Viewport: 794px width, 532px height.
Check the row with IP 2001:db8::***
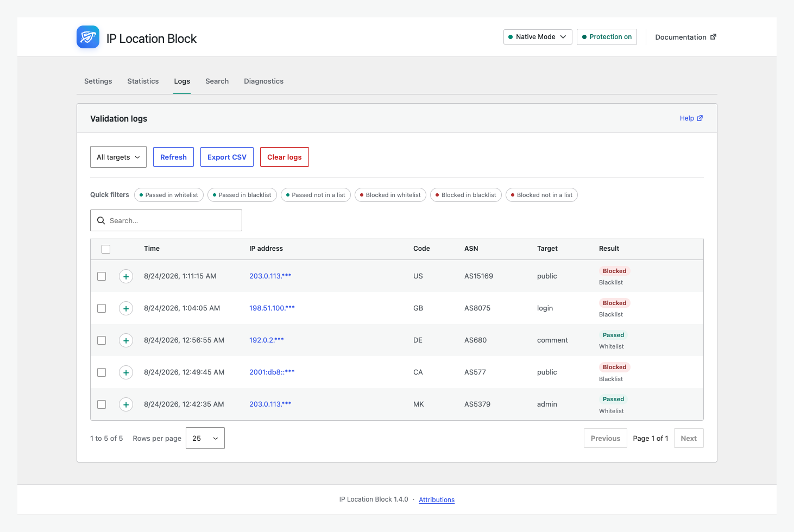pos(102,372)
